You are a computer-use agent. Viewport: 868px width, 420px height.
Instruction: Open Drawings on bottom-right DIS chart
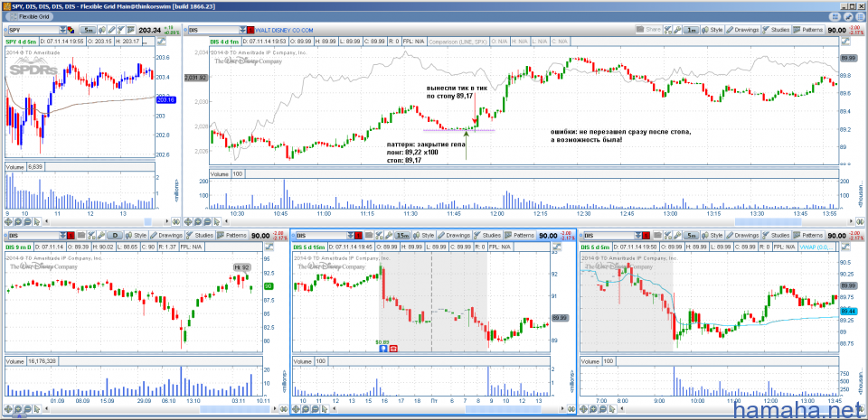pyautogui.click(x=742, y=235)
